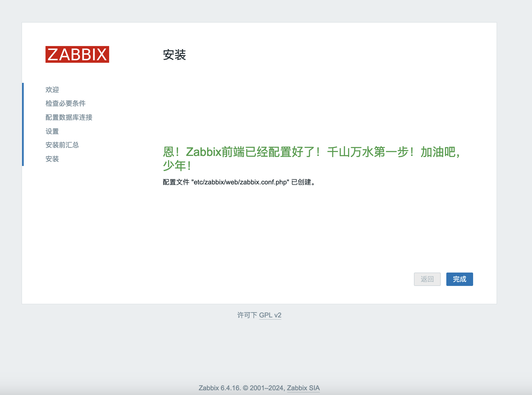This screenshot has width=532, height=395.
Task: Select the 安装 step in sidebar
Action: [52, 159]
